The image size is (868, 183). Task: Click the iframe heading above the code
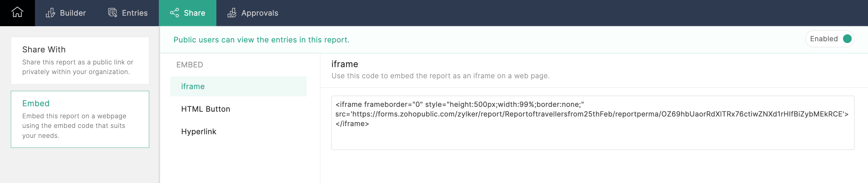click(344, 64)
